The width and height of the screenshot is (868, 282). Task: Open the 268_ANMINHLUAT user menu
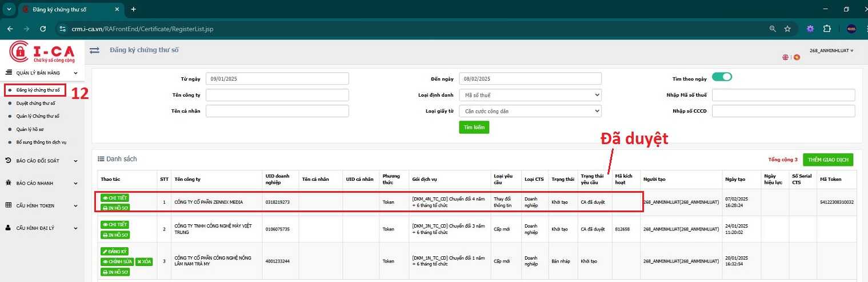(x=831, y=50)
